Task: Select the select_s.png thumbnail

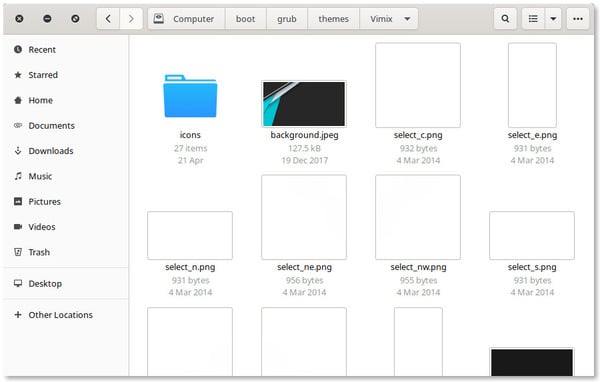Action: 532,235
